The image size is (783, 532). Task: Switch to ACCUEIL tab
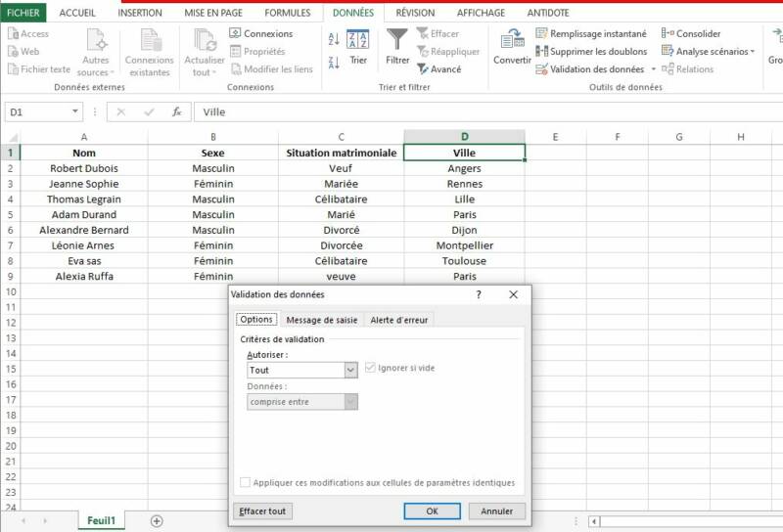[x=77, y=13]
